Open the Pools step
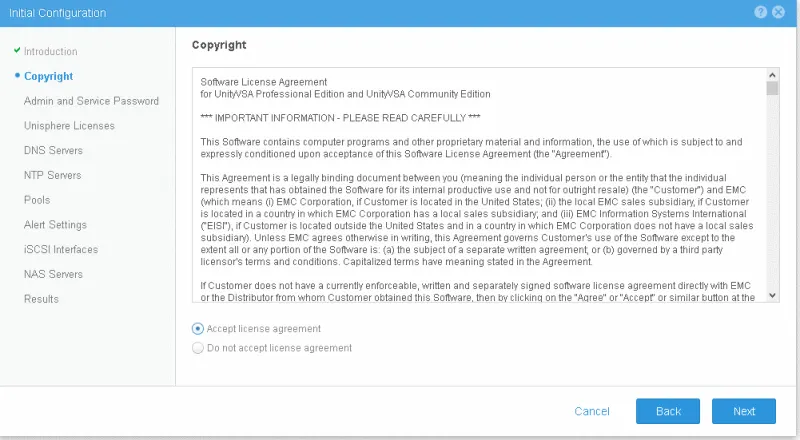The height and width of the screenshot is (440, 800). point(37,200)
